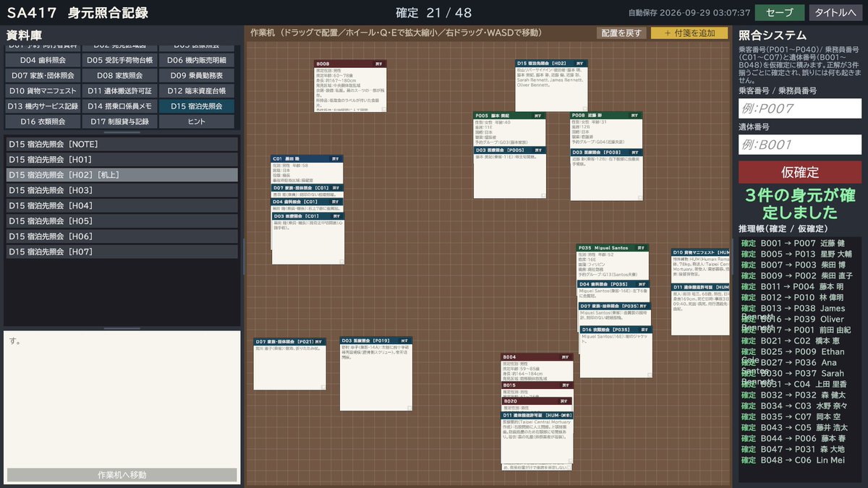Open D17 制服貸与記録 category
Image resolution: width=868 pixels, height=488 pixels.
(119, 121)
